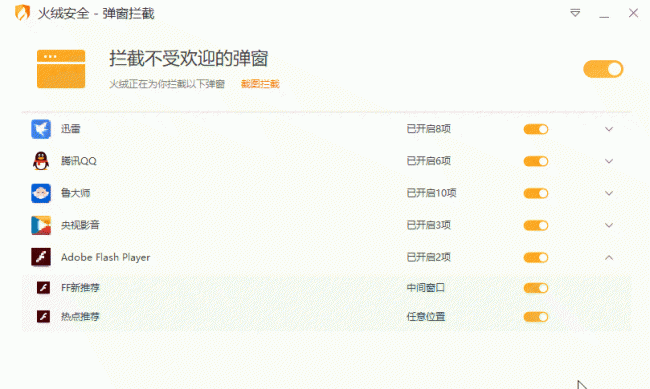Click the 迅雷 bird app icon
This screenshot has width=650, height=389.
click(x=41, y=129)
